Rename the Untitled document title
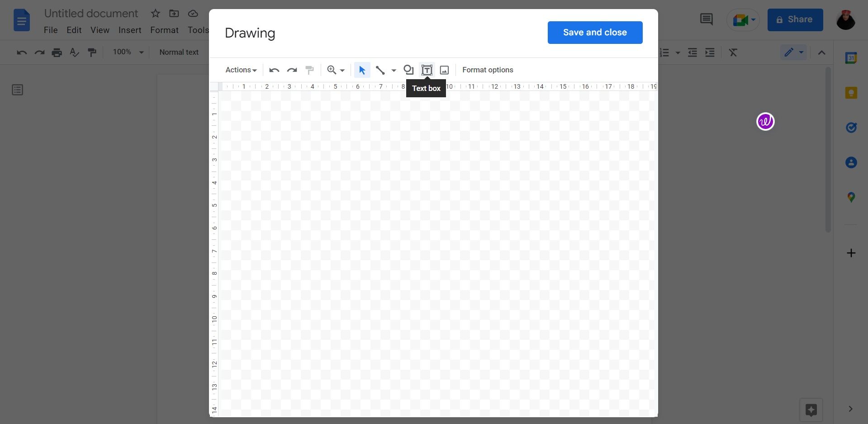The height and width of the screenshot is (424, 868). tap(91, 14)
